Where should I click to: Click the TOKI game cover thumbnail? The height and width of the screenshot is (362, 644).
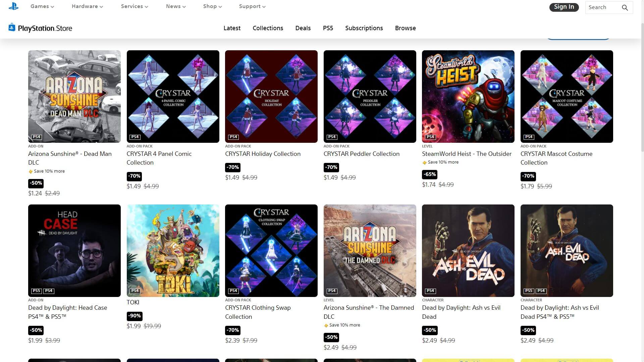[173, 250]
